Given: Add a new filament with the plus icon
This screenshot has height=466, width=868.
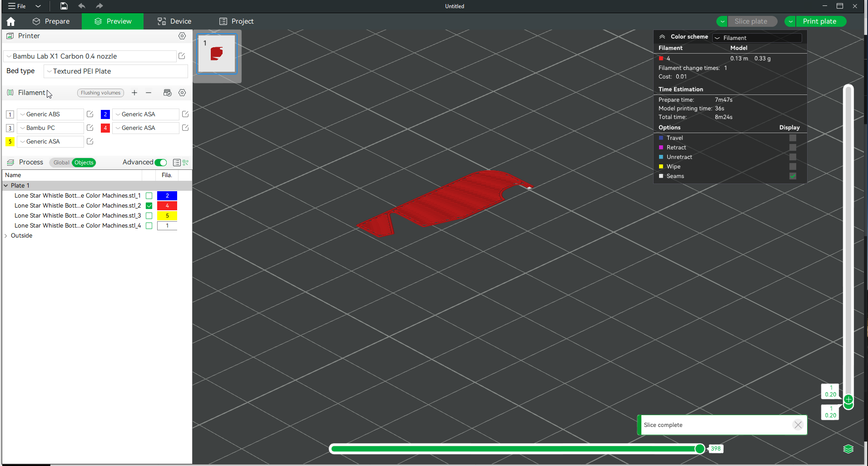Looking at the screenshot, I should [134, 93].
